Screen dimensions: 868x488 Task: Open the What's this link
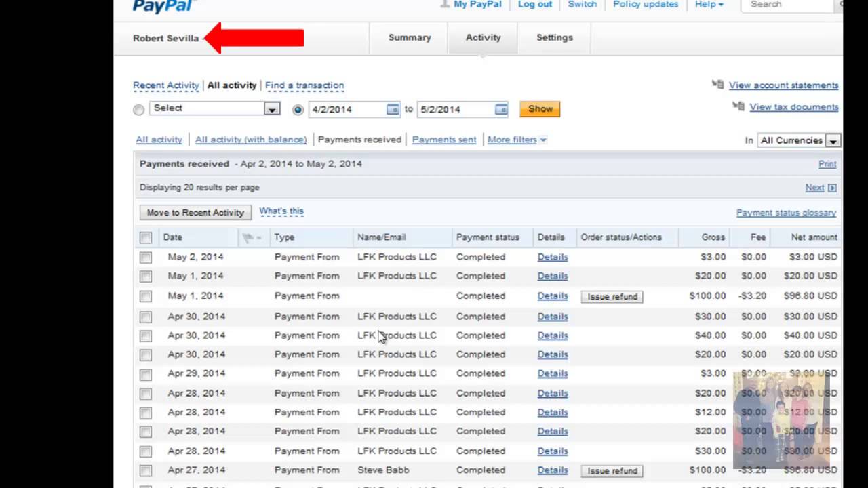pyautogui.click(x=281, y=211)
